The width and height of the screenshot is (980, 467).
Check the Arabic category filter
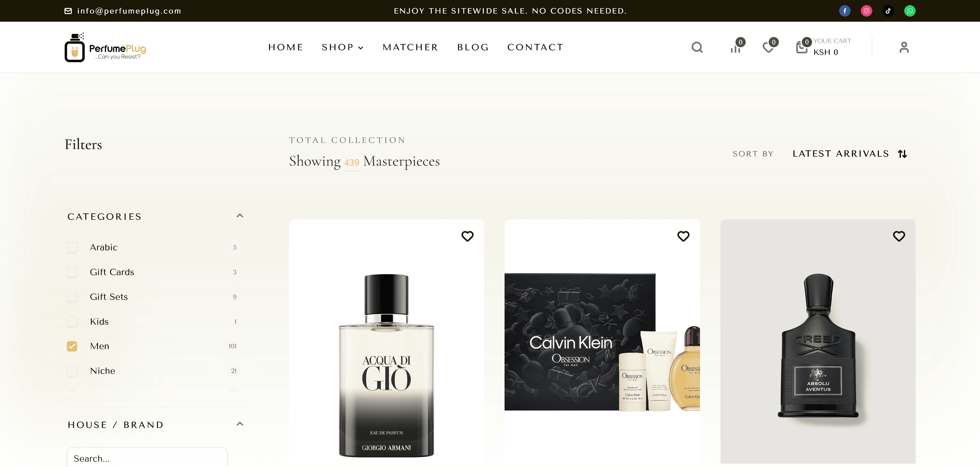click(72, 247)
